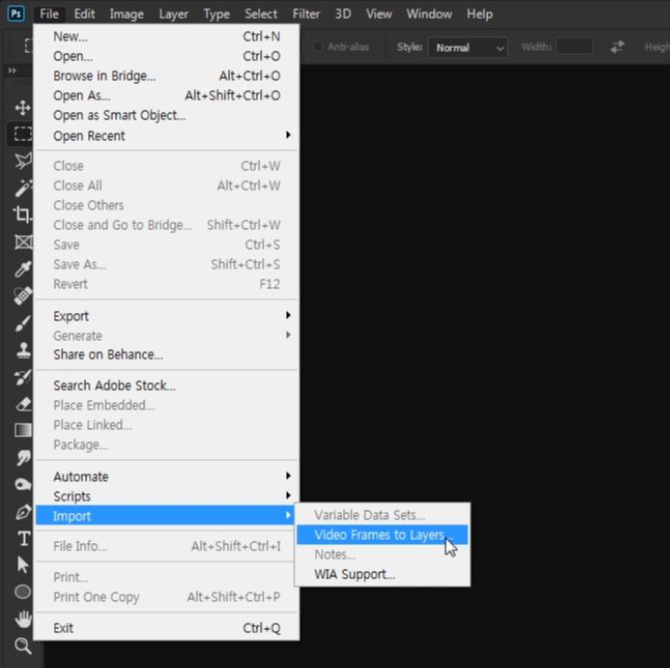Choose New... from File menu
This screenshot has width=670, height=668.
point(167,36)
